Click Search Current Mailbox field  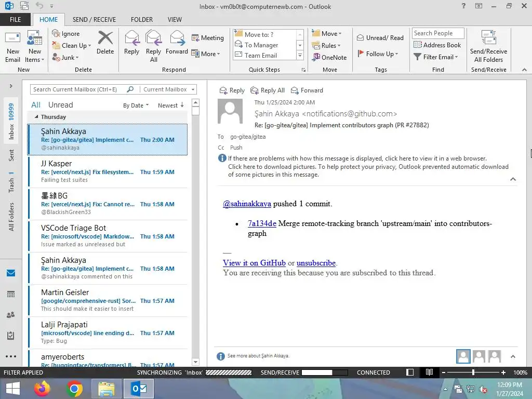click(x=78, y=89)
